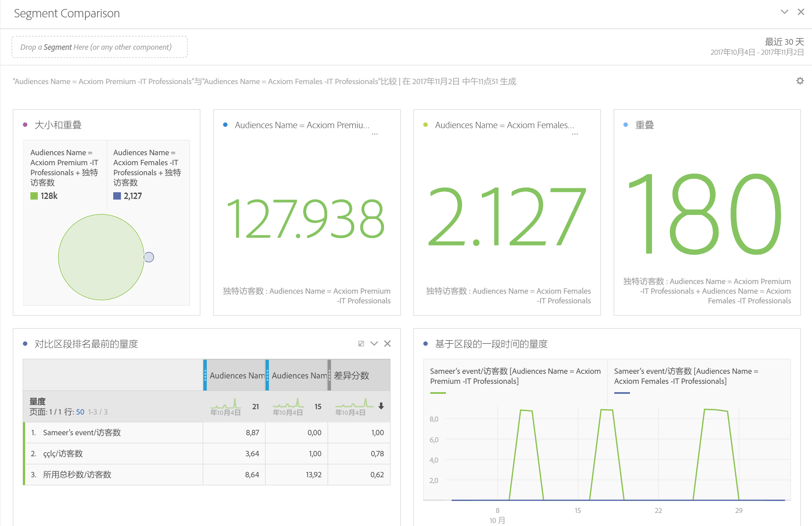Screen dimensions: 812x526
Task: Click the green 128k legend swatch
Action: pyautogui.click(x=34, y=196)
